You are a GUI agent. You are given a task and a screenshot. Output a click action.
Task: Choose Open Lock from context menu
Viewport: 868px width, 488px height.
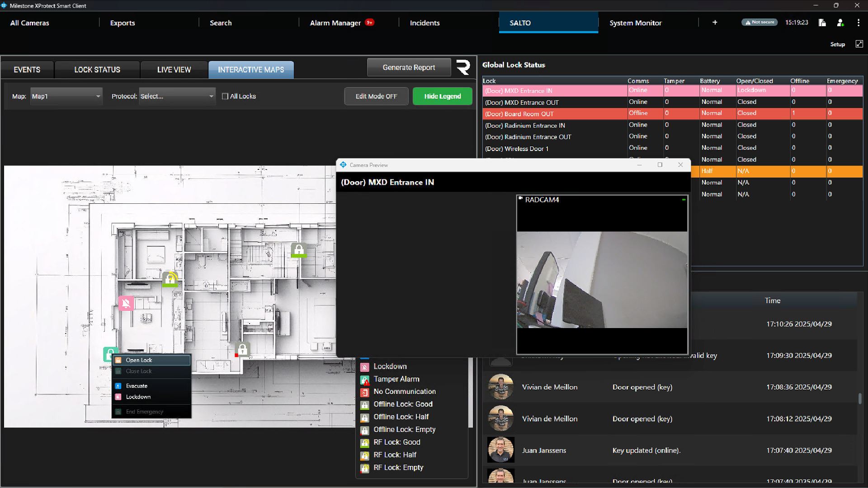tap(151, 360)
